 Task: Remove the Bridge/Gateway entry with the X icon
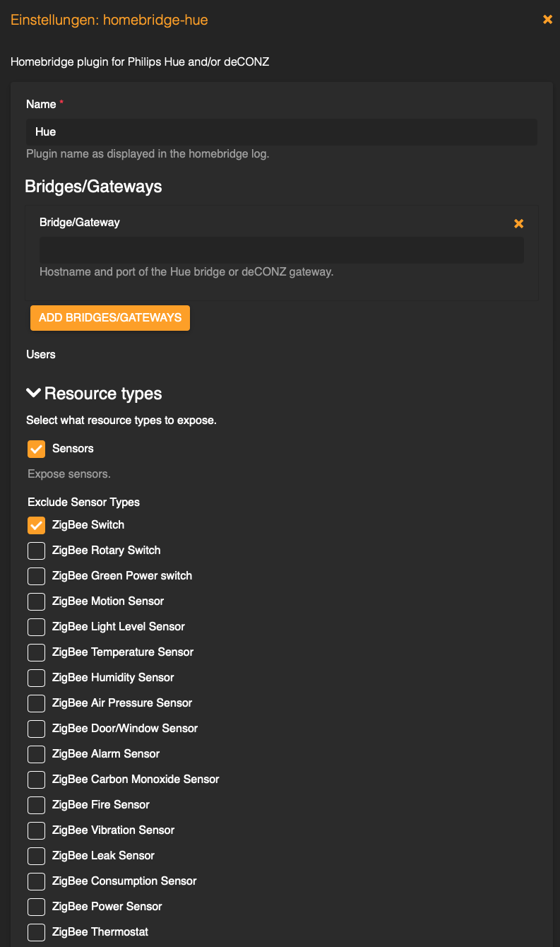[x=518, y=223]
